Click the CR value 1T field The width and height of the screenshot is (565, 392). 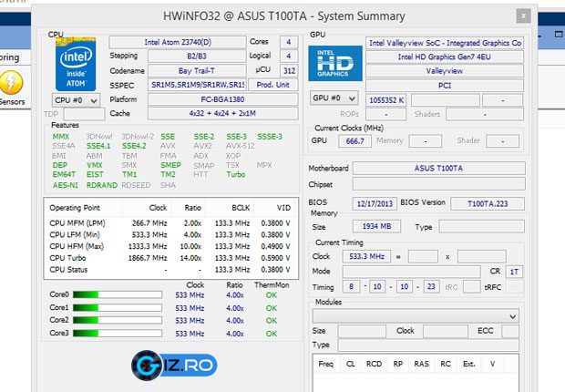point(514,272)
